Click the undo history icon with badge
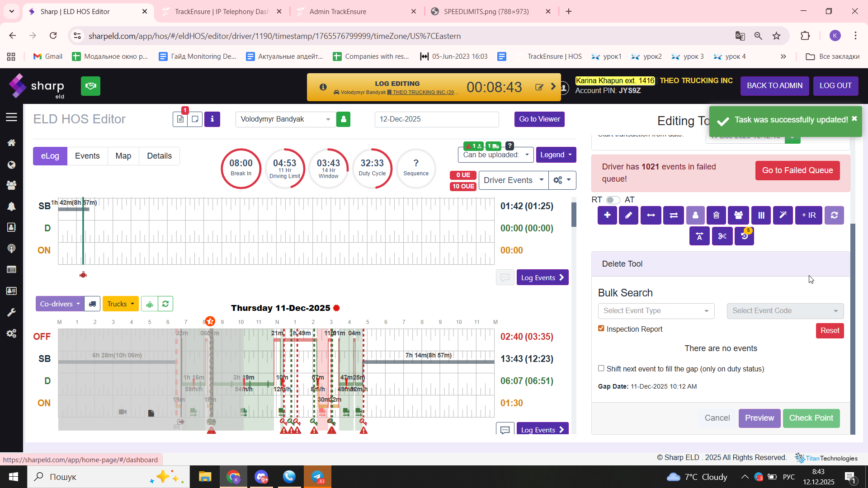The image size is (868, 488). point(744,236)
